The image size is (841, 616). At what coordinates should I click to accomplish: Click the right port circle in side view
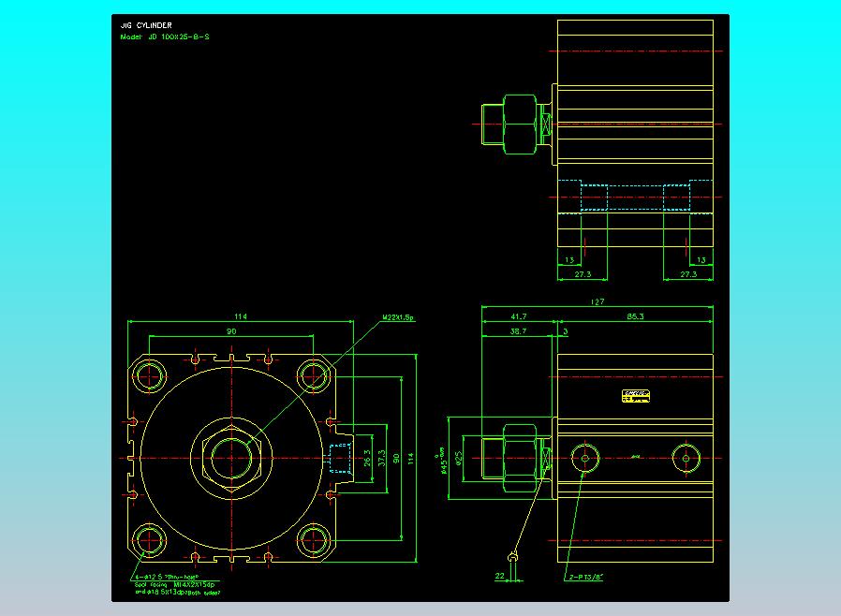(686, 458)
